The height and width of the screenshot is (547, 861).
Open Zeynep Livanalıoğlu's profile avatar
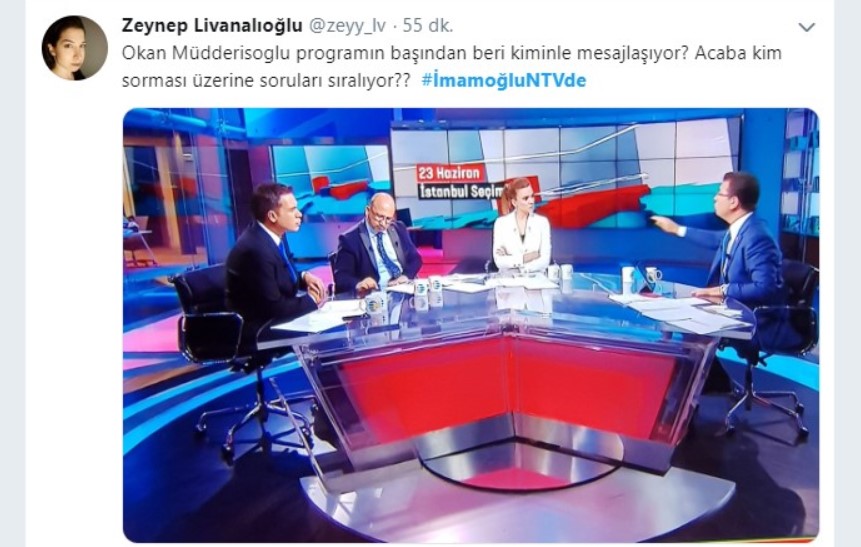click(x=74, y=48)
